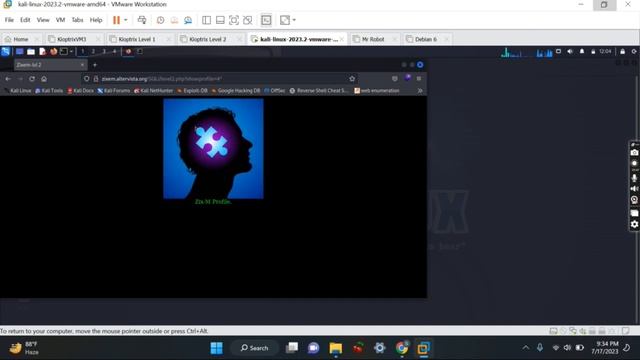Open the snapshot manager icon
This screenshot has width=640, height=360.
(x=188, y=20)
